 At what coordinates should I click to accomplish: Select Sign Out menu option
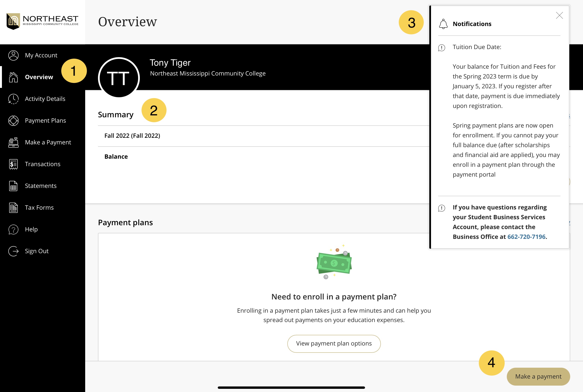[37, 251]
